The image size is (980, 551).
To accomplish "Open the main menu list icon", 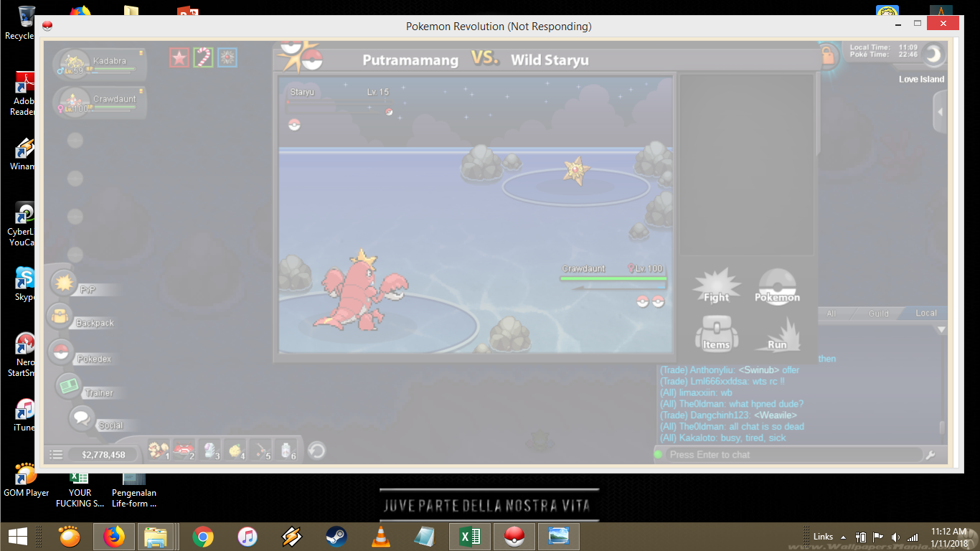I will click(x=56, y=454).
